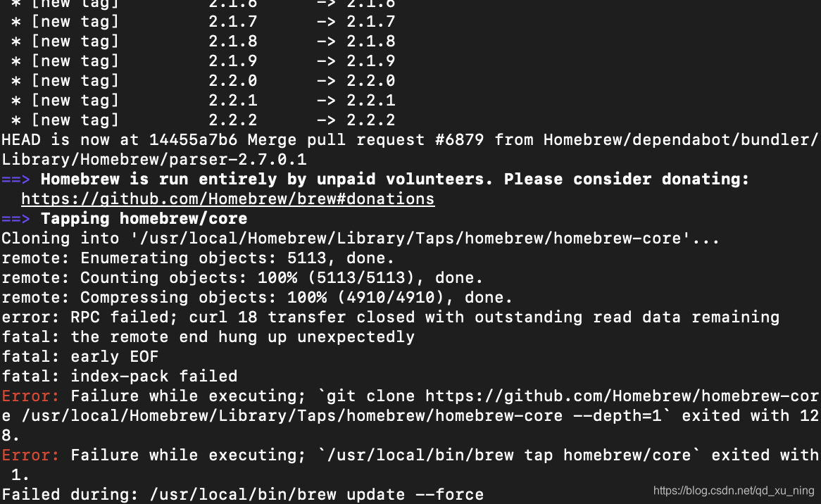Click the "remote: Compressing objects" line
Screen dimensions: 821x504
(257, 298)
